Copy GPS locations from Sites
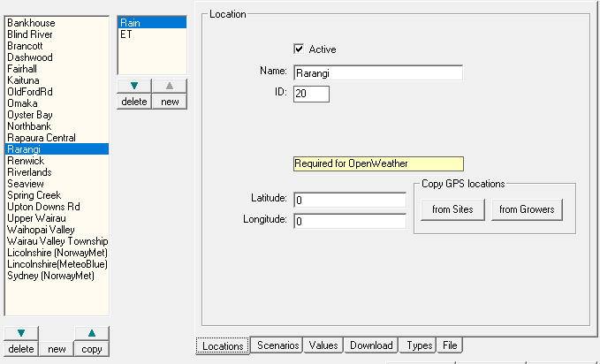Image resolution: width=600 pixels, height=364 pixels. 452,209
